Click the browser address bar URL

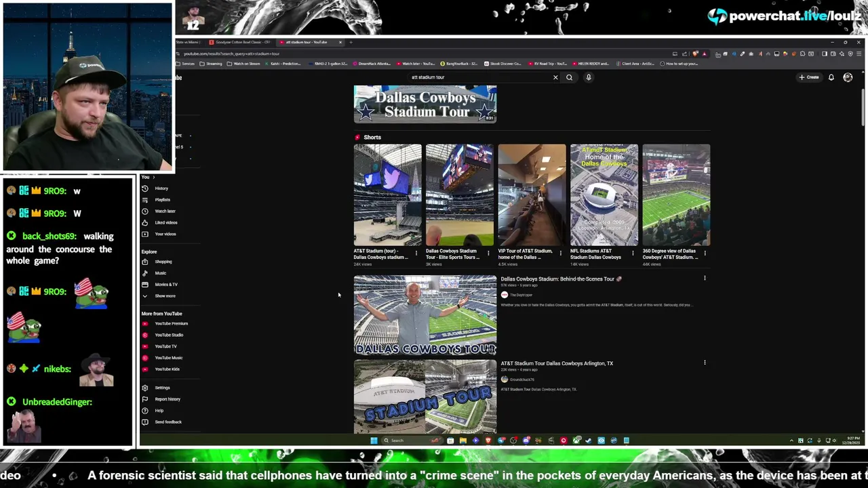(x=231, y=54)
